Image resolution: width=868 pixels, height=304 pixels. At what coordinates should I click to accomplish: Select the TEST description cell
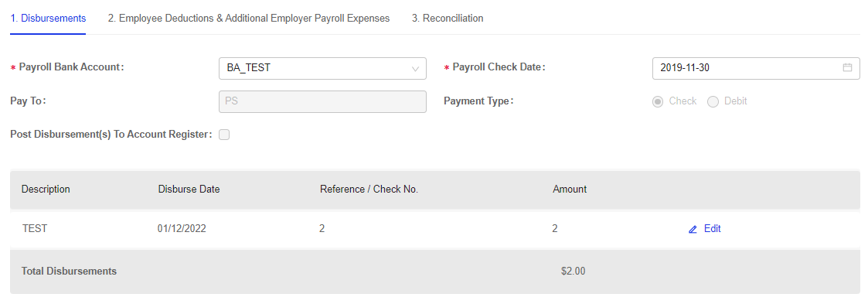pyautogui.click(x=34, y=229)
